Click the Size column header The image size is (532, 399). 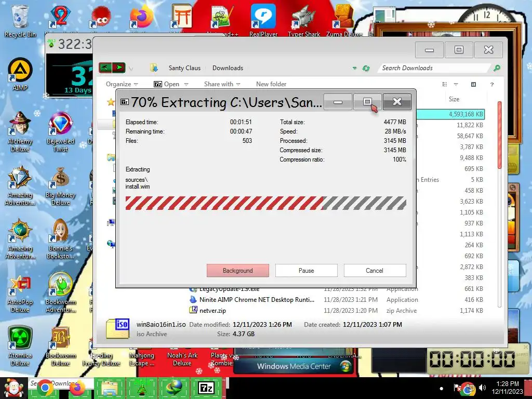[454, 99]
